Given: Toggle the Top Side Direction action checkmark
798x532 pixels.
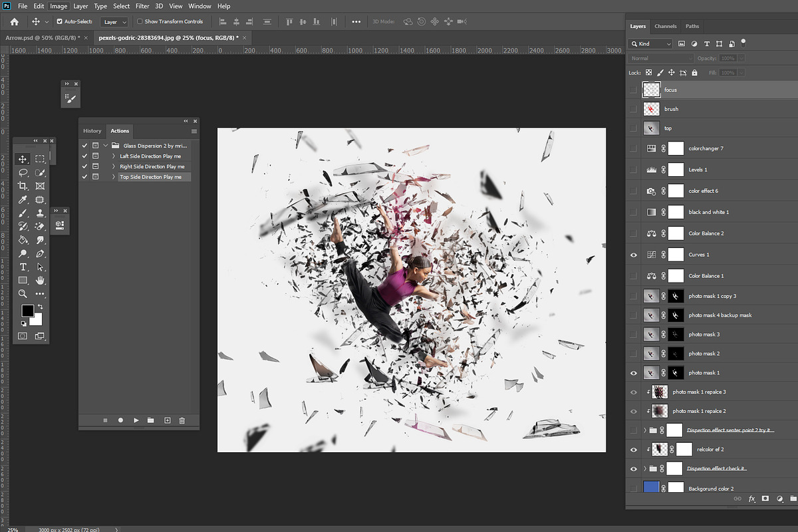Looking at the screenshot, I should pos(84,177).
